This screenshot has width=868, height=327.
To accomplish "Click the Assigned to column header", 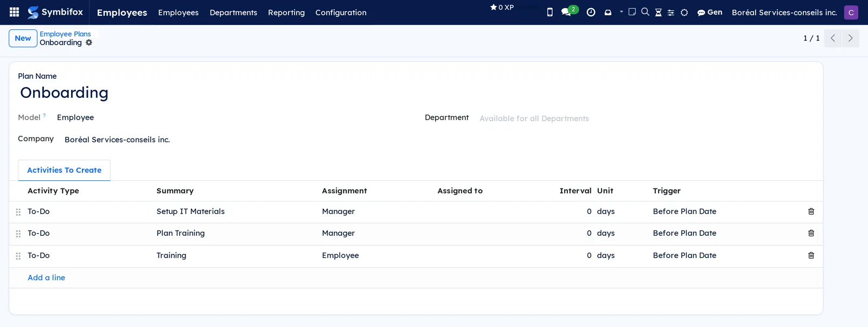I will [460, 191].
